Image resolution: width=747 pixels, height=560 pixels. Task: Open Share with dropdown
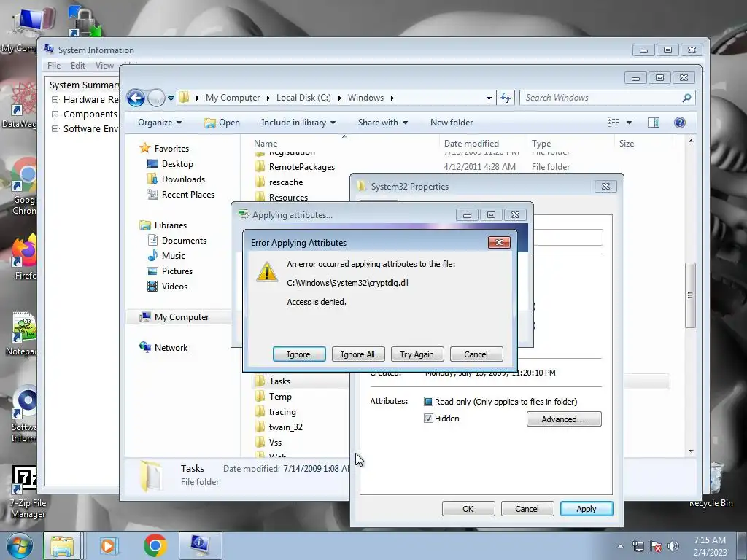(382, 122)
